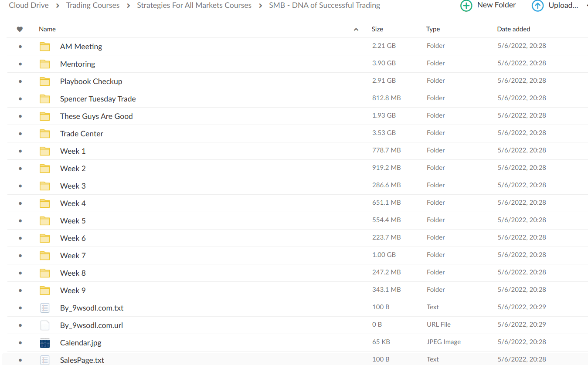Toggle favorite dot for Mentoring folder
Image resolution: width=588 pixels, height=365 pixels.
20,64
